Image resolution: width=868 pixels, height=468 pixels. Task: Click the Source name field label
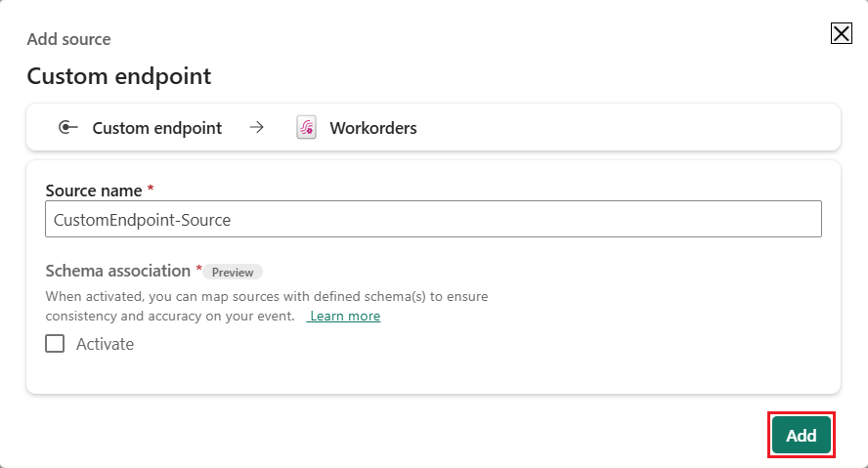tap(95, 189)
